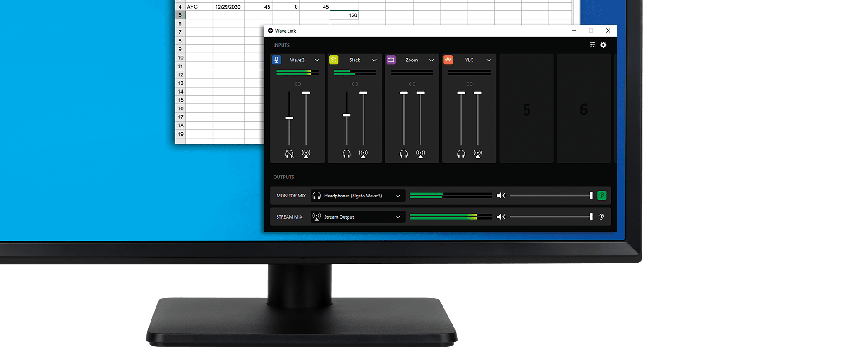Select spreadsheet cell containing 120
The height and width of the screenshot is (347, 868).
coord(344,15)
